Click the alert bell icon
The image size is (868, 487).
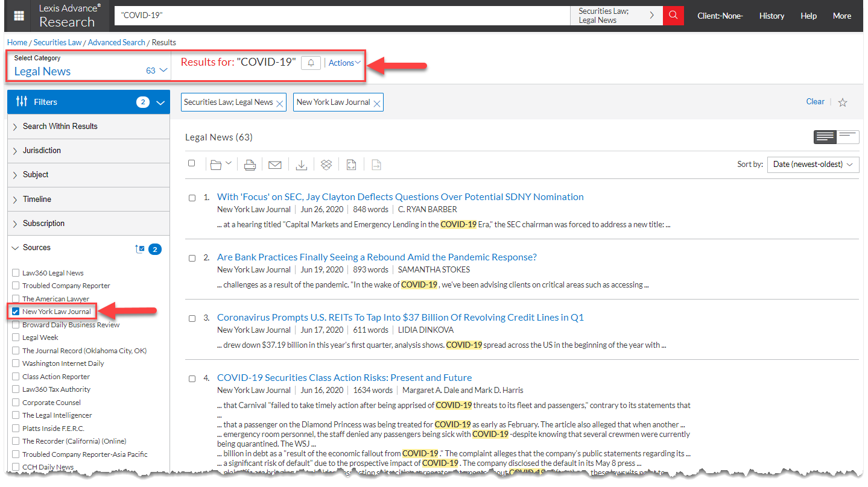pyautogui.click(x=311, y=63)
